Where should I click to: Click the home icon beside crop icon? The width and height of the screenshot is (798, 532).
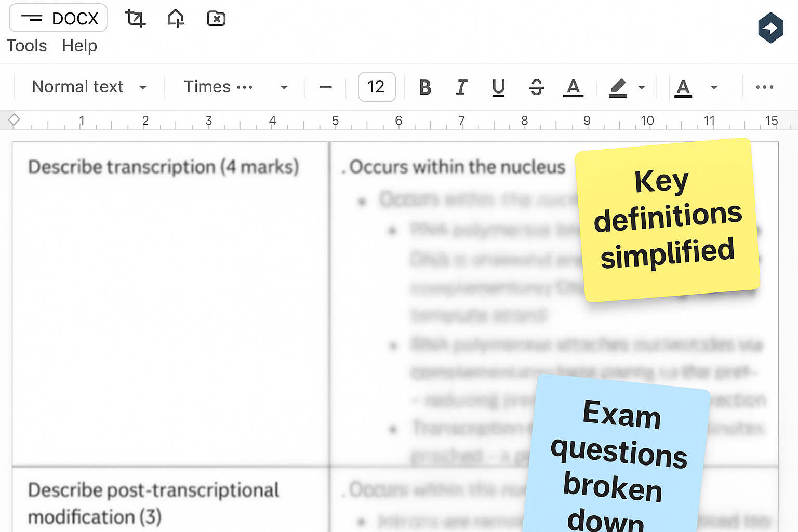[x=176, y=19]
